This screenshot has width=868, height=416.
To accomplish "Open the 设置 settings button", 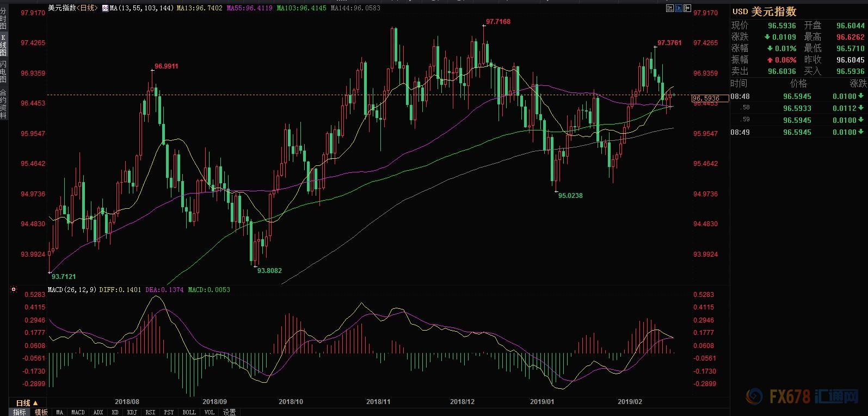I will pyautogui.click(x=230, y=412).
